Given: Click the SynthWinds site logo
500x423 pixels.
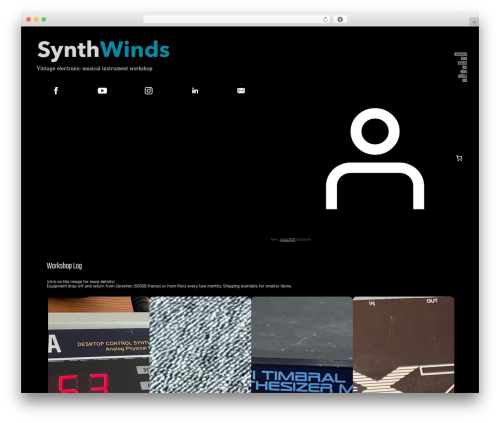Looking at the screenshot, I should (x=103, y=50).
